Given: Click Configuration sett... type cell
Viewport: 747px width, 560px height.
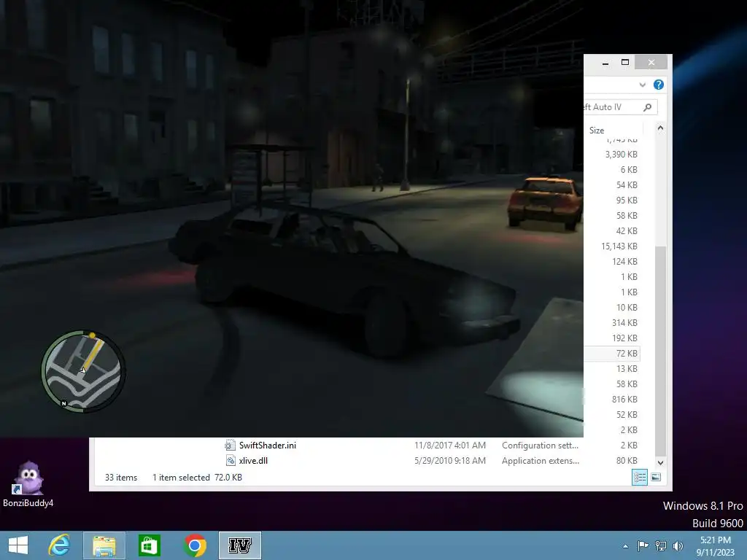Looking at the screenshot, I should [540, 446].
